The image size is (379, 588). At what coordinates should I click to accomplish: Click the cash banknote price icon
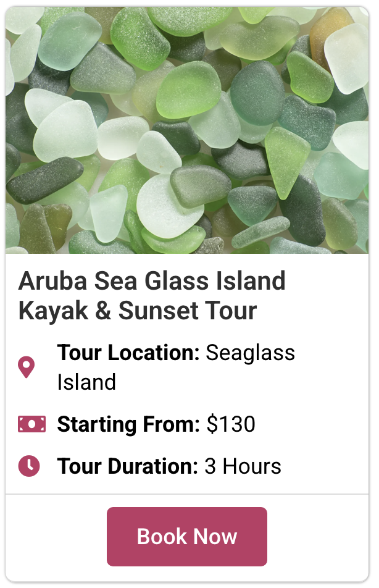click(x=31, y=424)
